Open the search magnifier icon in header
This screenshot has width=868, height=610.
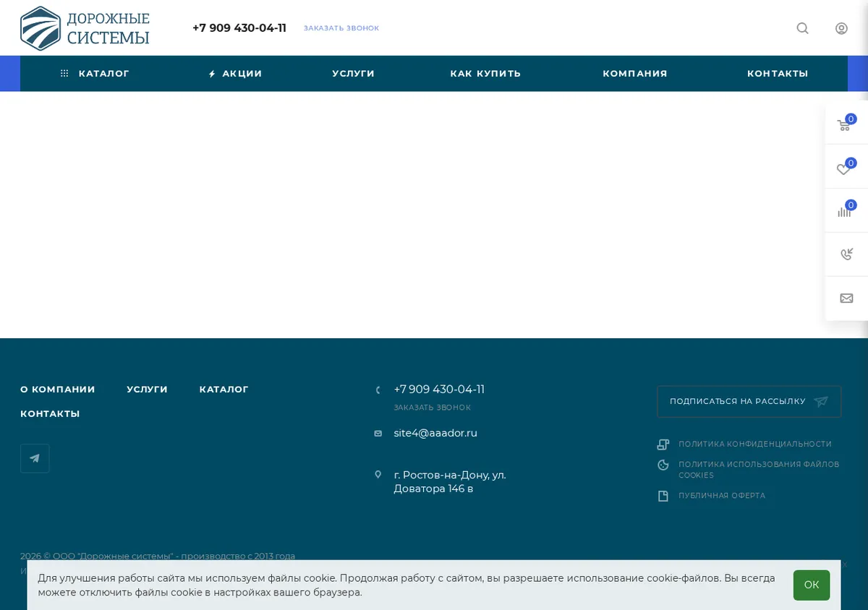click(802, 28)
